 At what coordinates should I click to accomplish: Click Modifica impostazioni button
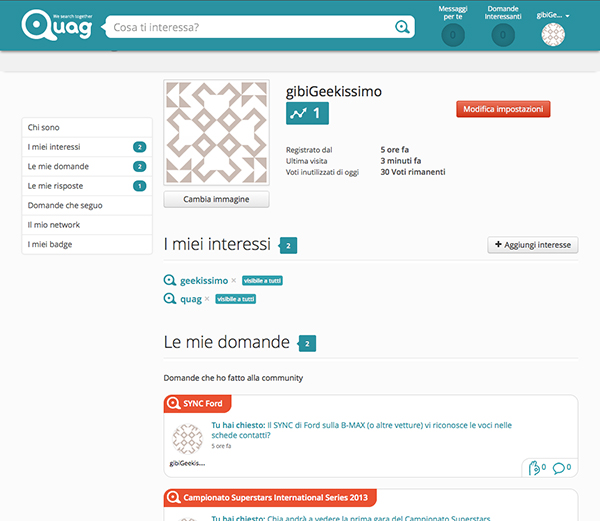coord(503,109)
